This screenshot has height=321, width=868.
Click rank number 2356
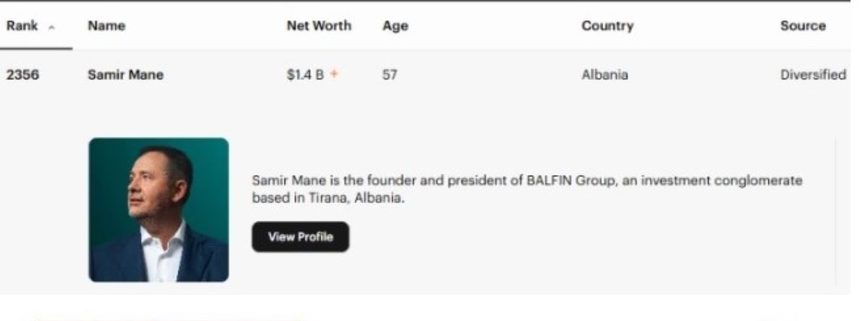[x=22, y=74]
